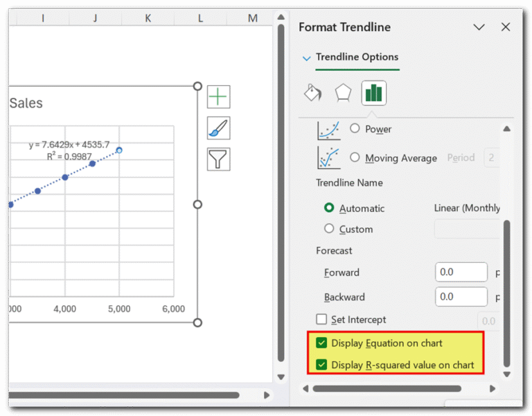532x416 pixels.
Task: Click the worksheet vertical scroll up arrow
Action: [x=281, y=17]
